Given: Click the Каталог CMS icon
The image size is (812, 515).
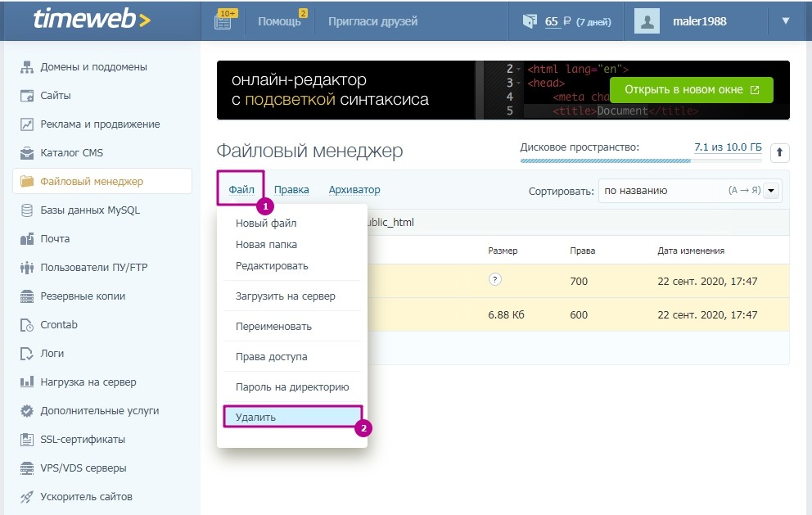Looking at the screenshot, I should pyautogui.click(x=26, y=153).
